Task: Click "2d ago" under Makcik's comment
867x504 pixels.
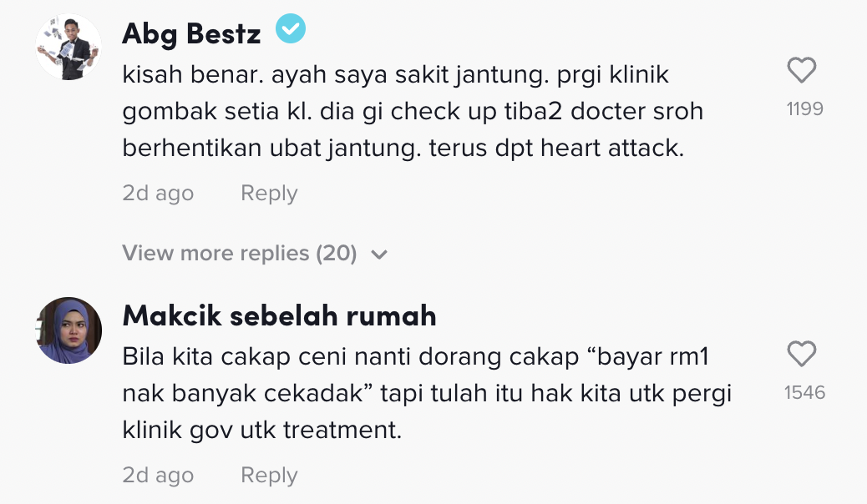Action: [x=158, y=476]
